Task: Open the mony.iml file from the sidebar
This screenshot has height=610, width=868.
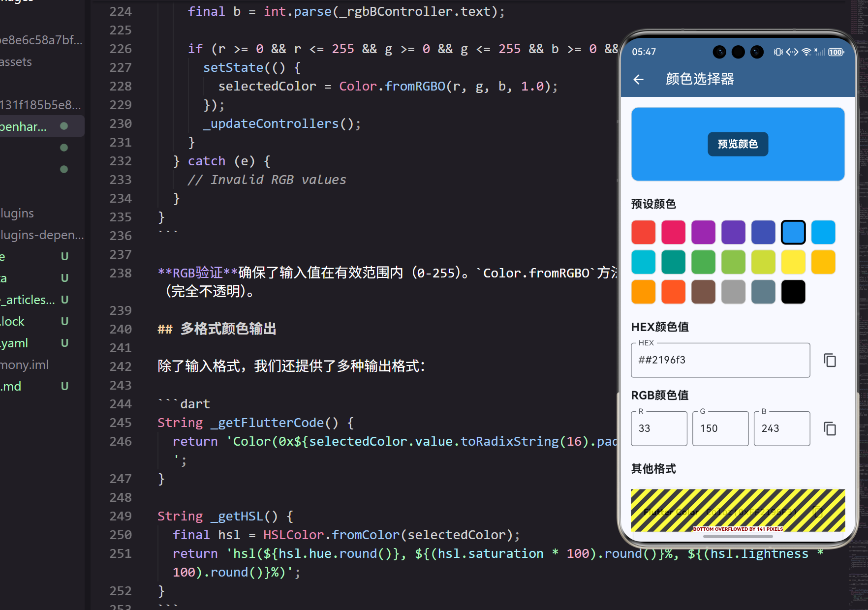Action: point(24,364)
